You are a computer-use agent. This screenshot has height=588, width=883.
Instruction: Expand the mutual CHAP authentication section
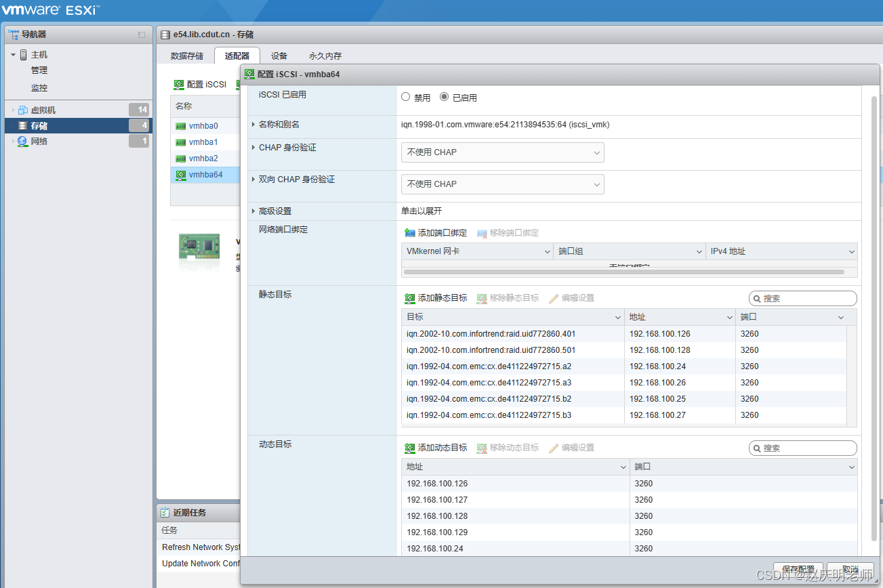(253, 180)
